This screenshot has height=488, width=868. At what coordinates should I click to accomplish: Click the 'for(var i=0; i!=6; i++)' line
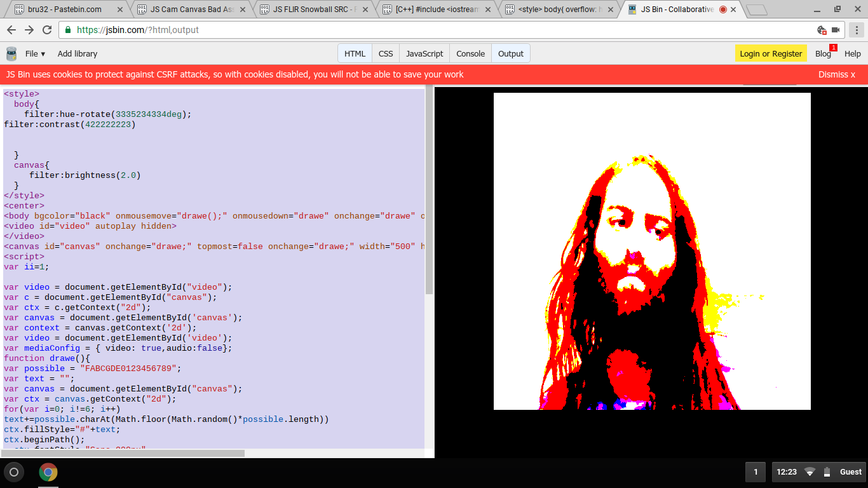coord(62,409)
